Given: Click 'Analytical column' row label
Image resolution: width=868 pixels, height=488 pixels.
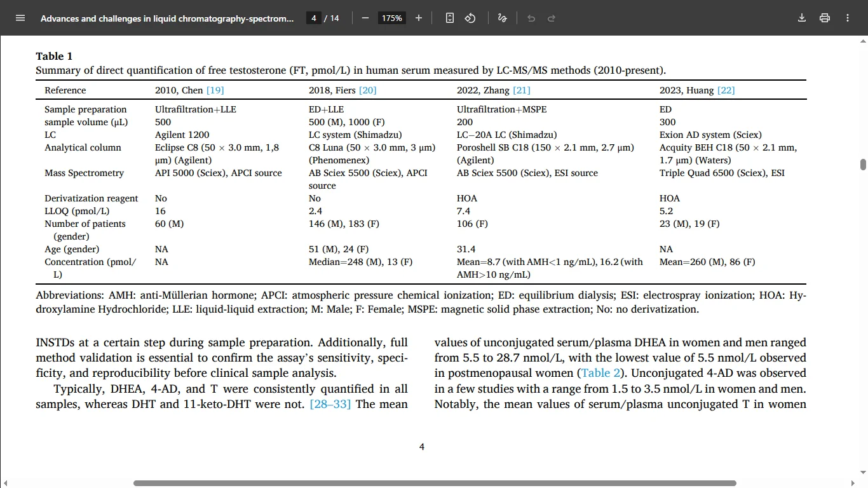Looking at the screenshot, I should click(x=83, y=147).
